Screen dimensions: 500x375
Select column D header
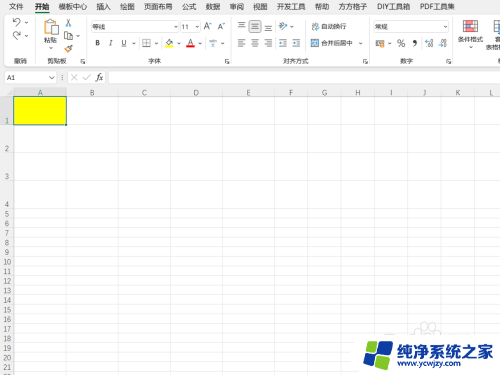click(196, 93)
